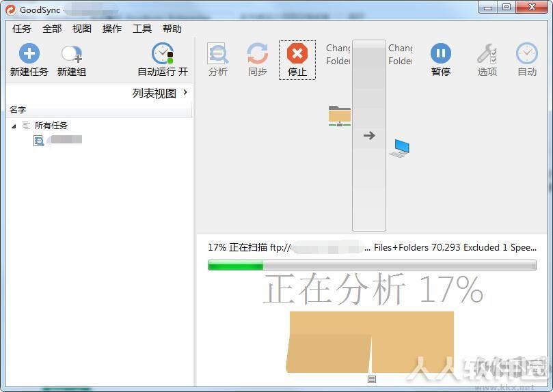
Task: Click the left network folder icon
Action: [x=340, y=116]
